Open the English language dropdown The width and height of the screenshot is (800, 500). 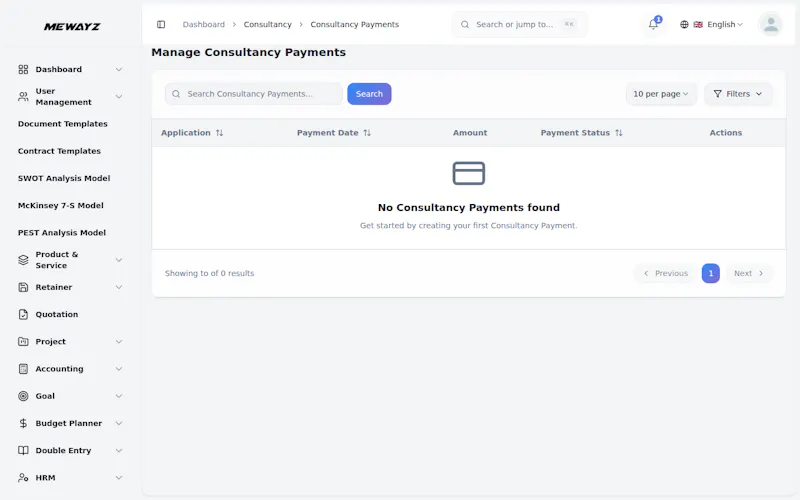click(724, 24)
